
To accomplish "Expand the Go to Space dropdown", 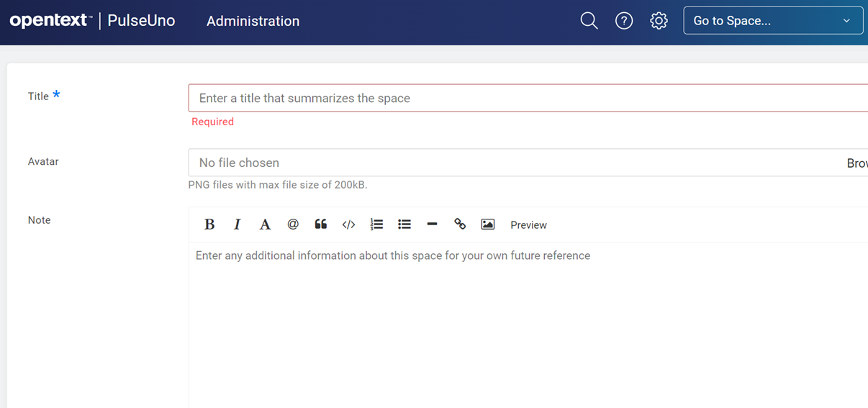I will (772, 21).
